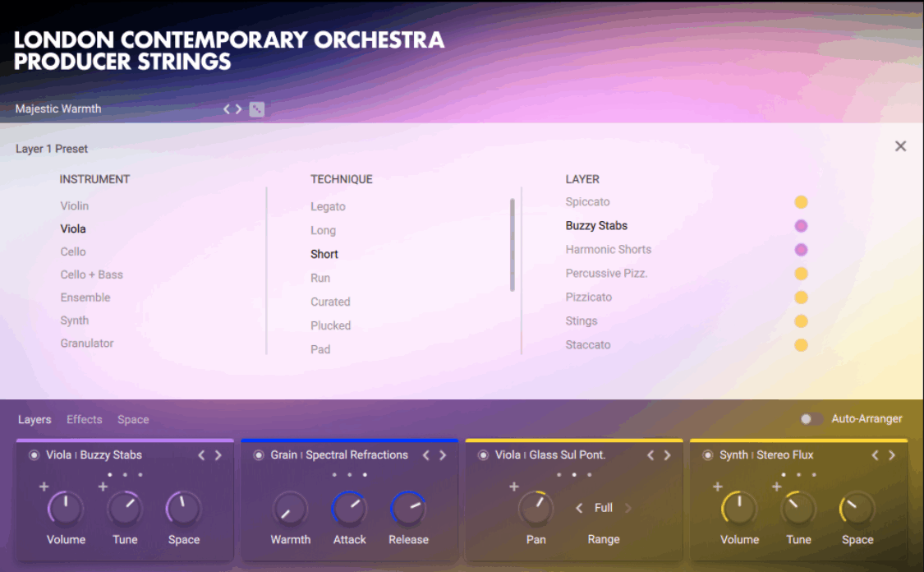Click next arrow on Synth Stereo Flux layer
The width and height of the screenshot is (924, 572).
(892, 455)
